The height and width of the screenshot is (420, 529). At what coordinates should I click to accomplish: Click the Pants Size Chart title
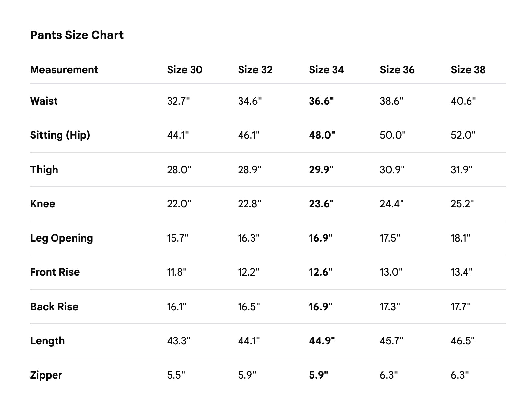pos(77,35)
